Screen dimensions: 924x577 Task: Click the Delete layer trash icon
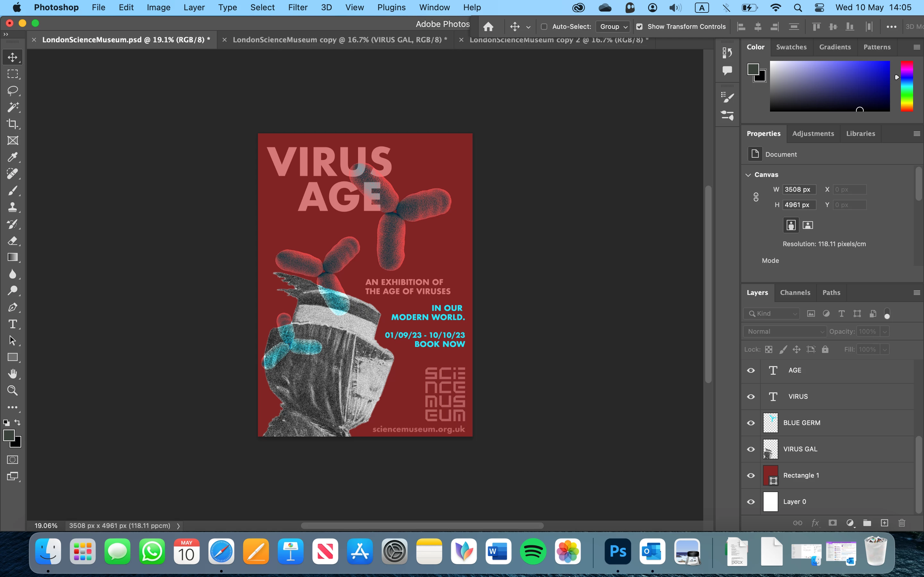coord(902,523)
